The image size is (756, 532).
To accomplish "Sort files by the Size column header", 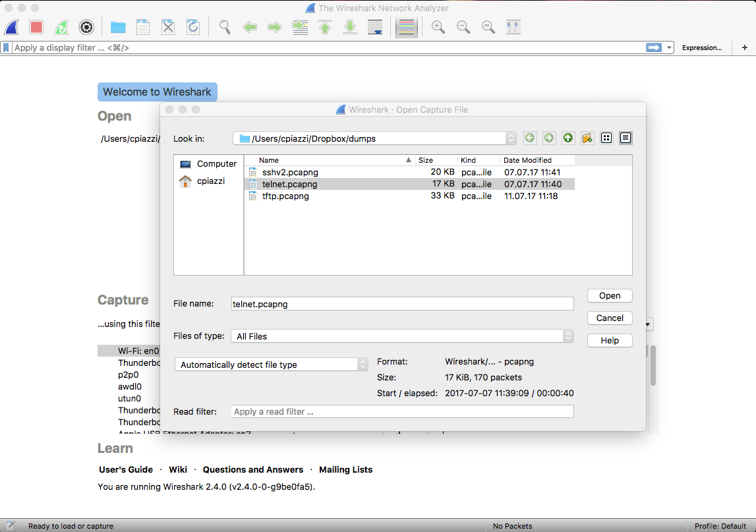I will [x=436, y=160].
